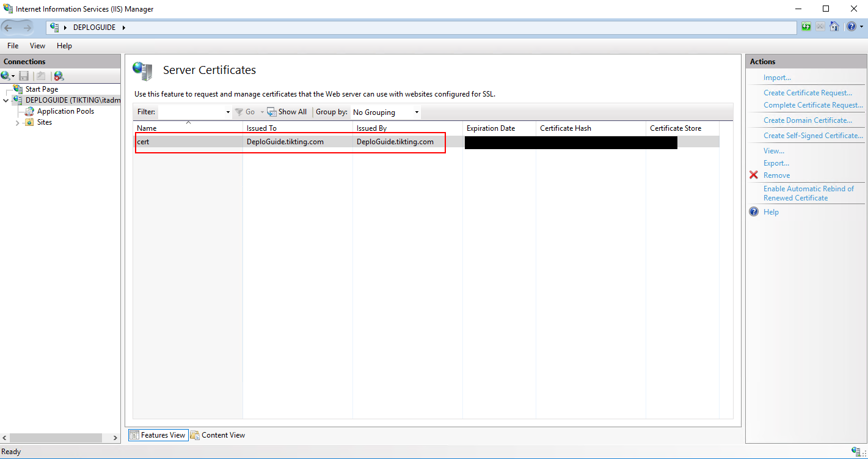Click the Home icon in address bar
Viewport: 868px width, 459px height.
834,27
